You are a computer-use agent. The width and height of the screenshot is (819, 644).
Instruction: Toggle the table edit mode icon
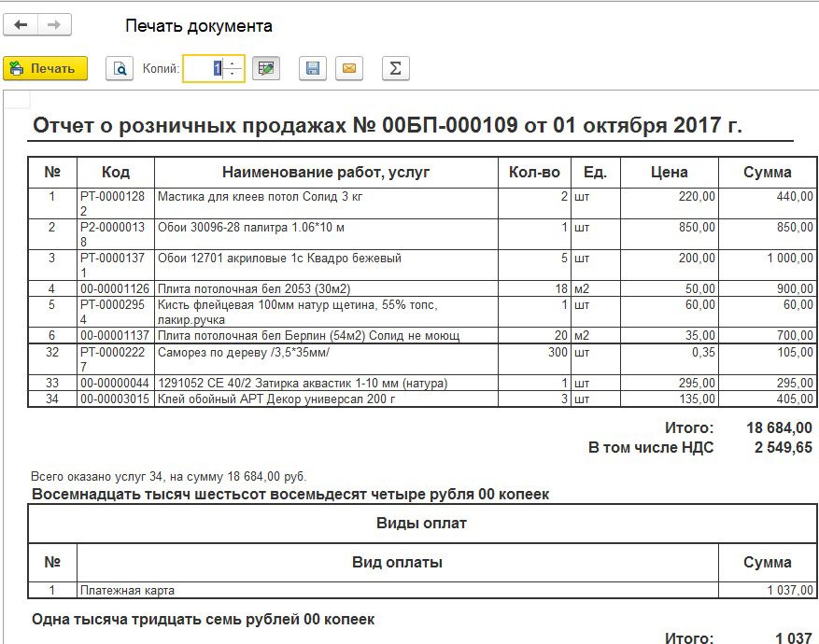click(x=266, y=68)
